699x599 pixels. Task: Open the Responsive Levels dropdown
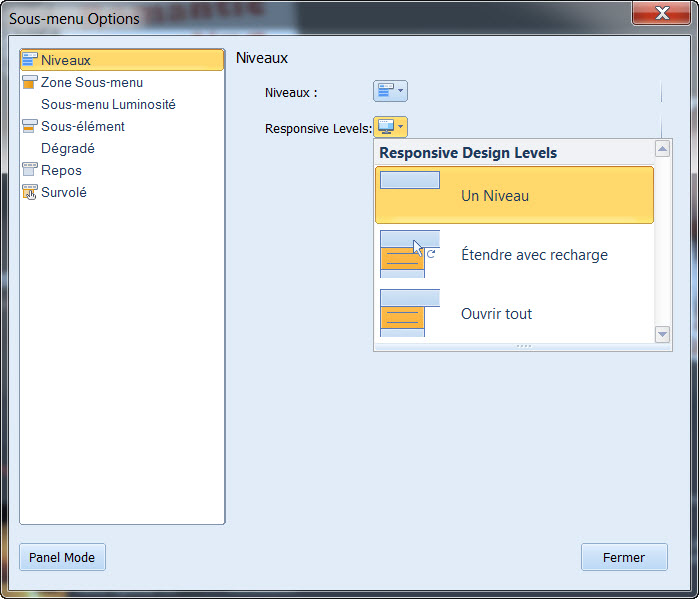coord(391,127)
